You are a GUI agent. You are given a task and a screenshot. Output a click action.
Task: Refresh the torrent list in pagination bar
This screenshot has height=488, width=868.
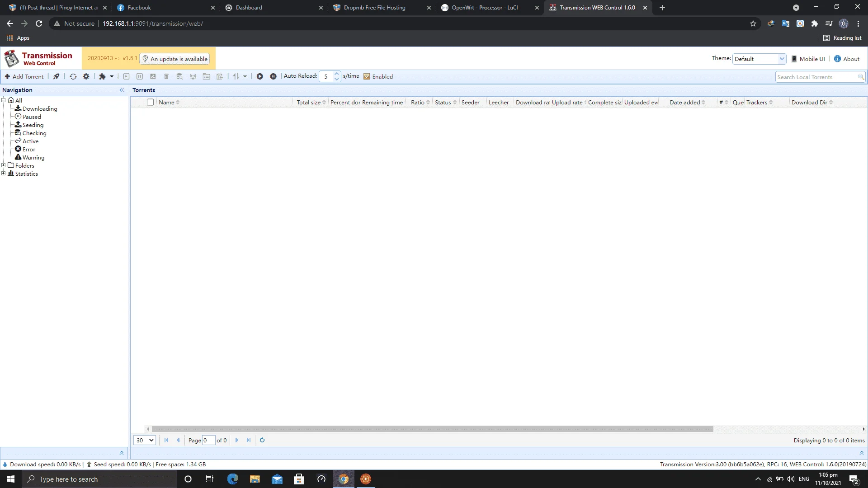point(262,440)
